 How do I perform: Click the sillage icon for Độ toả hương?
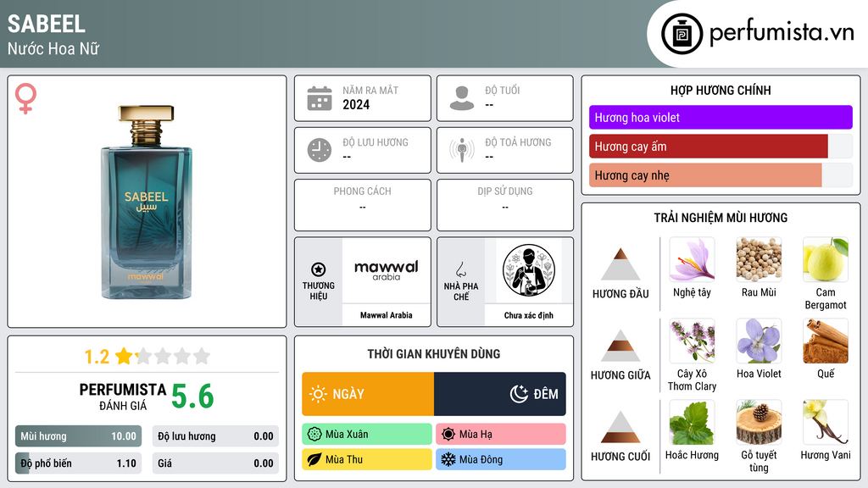click(462, 150)
